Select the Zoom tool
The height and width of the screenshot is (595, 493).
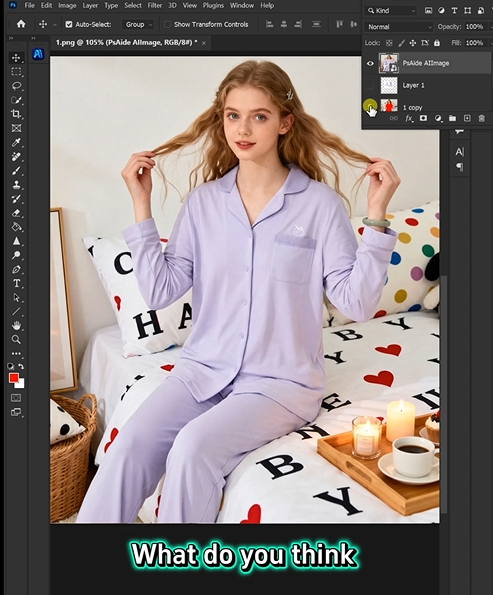[16, 339]
